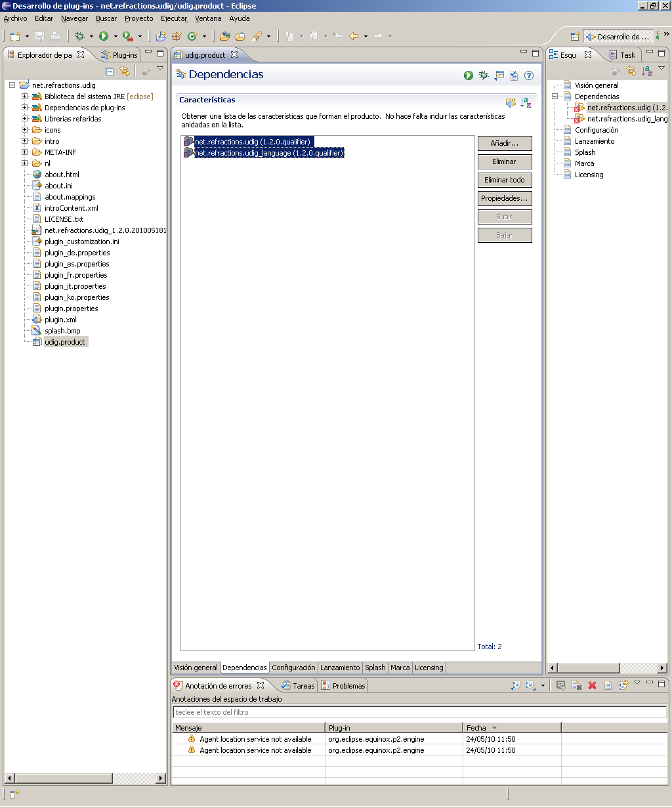Select net.refractions.udig_language feature in list
The height and width of the screenshot is (808, 672).
(269, 153)
